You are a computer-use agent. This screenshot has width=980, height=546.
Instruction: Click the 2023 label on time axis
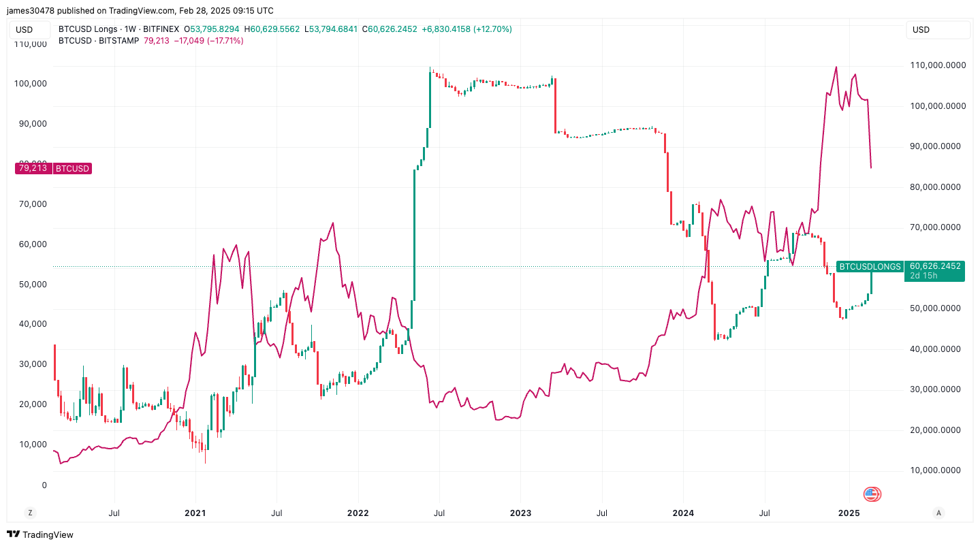520,513
